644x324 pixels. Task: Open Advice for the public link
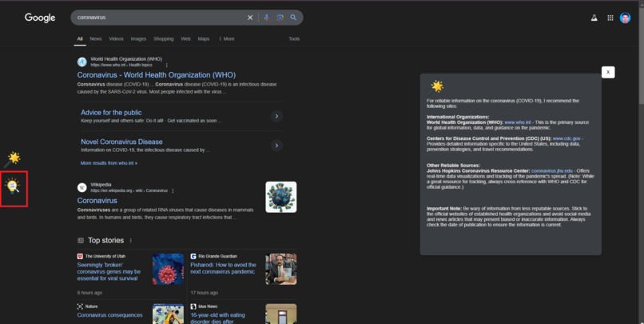111,112
